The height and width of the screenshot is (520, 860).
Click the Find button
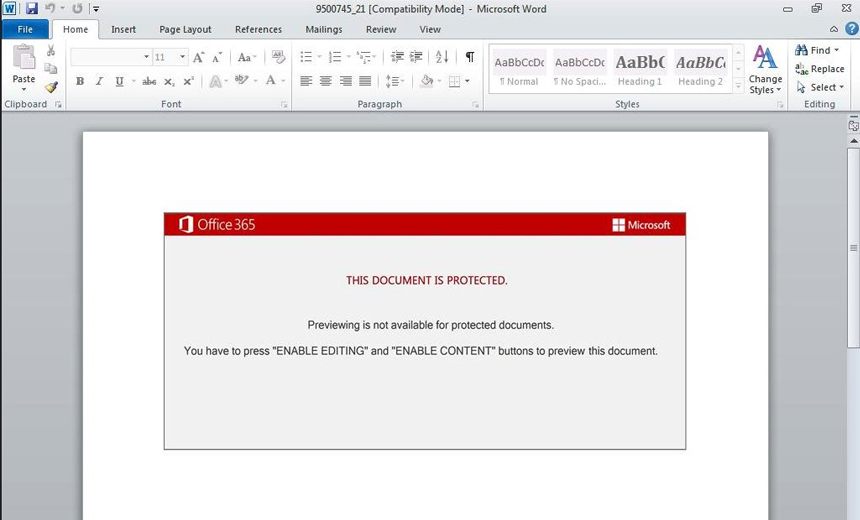[818, 50]
